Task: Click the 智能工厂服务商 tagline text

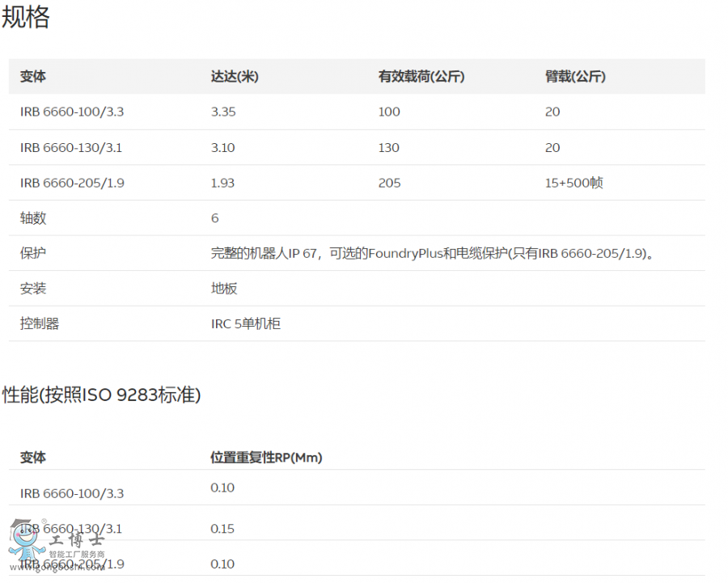Action: (77, 553)
